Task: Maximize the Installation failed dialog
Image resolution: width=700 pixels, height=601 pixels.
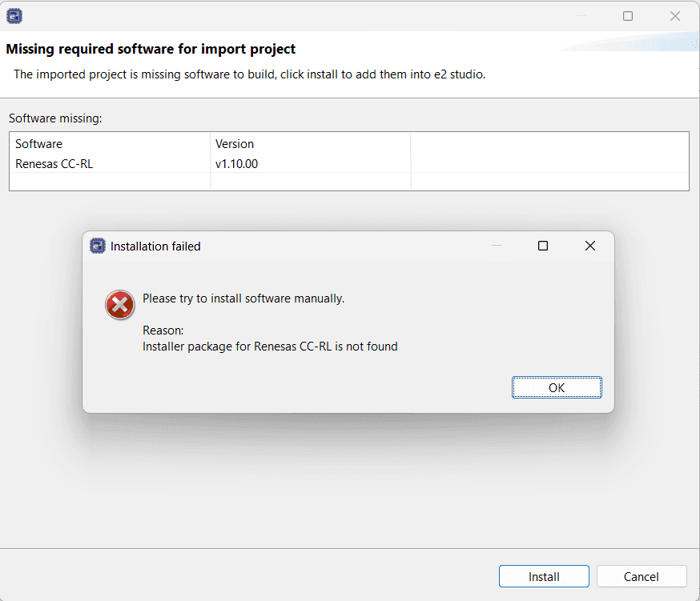Action: (x=543, y=246)
